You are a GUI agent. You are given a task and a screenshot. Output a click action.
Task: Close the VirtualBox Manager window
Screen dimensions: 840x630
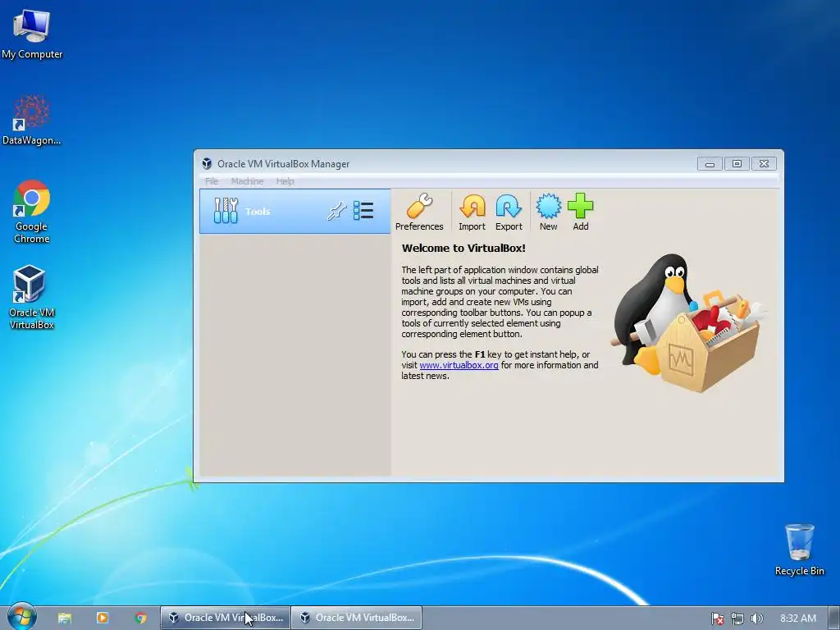(x=764, y=164)
